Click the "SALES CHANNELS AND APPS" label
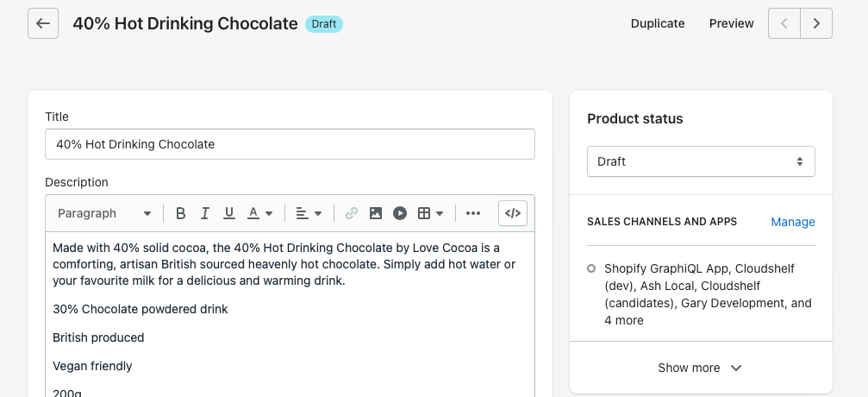 (x=662, y=222)
